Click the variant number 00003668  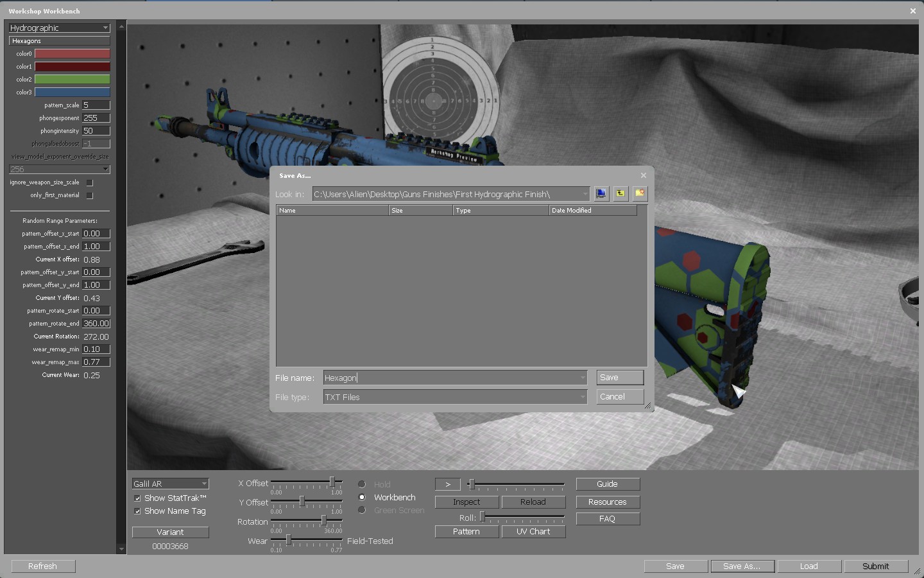[170, 547]
